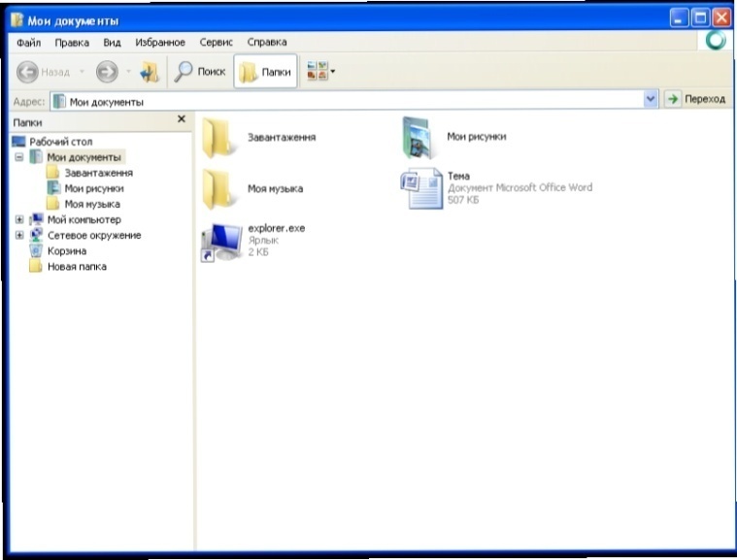The image size is (737, 560).
Task: Open Поиск search tool
Action: [x=200, y=72]
